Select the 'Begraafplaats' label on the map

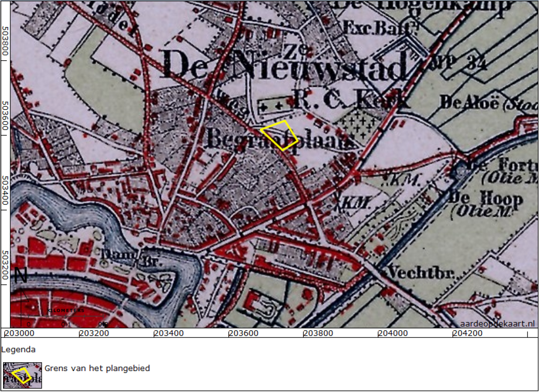coord(279,140)
